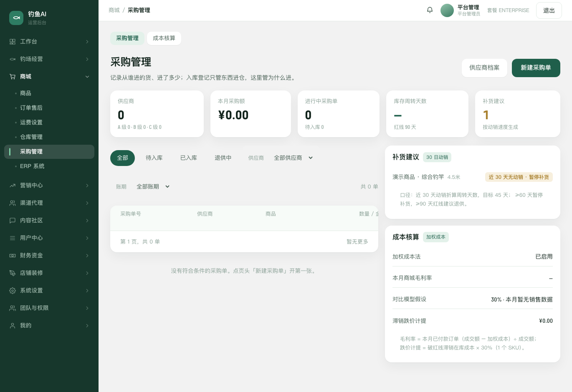Click the 供应商 stat card

click(x=157, y=114)
